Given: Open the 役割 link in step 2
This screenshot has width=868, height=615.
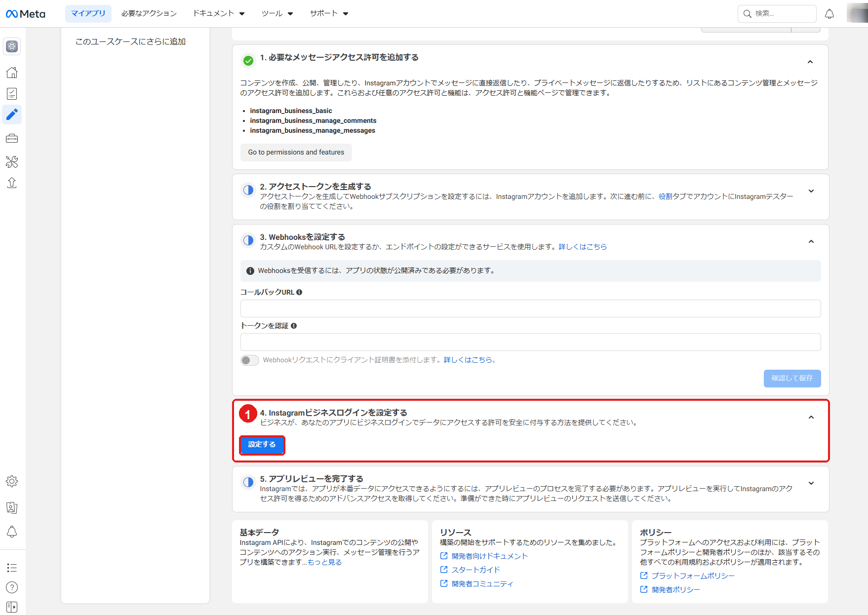Looking at the screenshot, I should 665,196.
